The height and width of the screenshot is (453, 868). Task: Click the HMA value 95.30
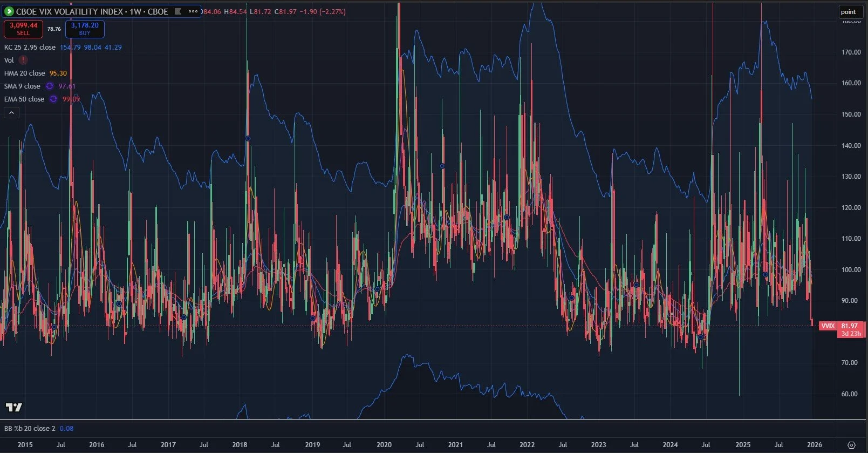(x=58, y=73)
